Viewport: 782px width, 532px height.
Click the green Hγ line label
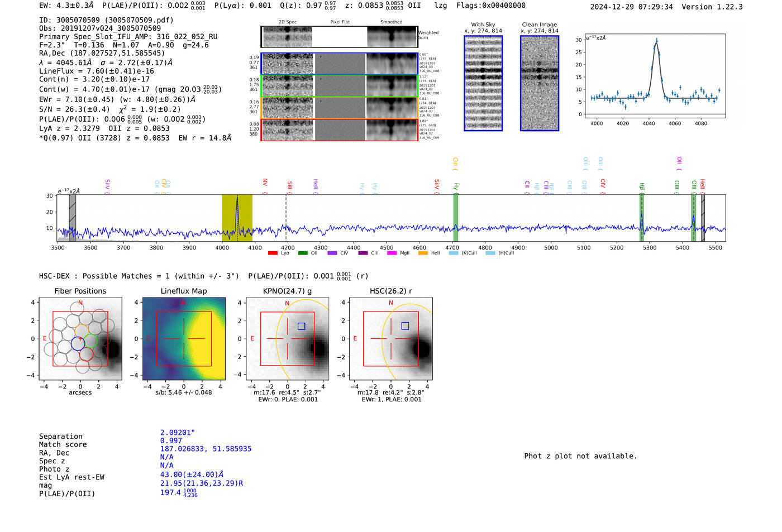456,188
